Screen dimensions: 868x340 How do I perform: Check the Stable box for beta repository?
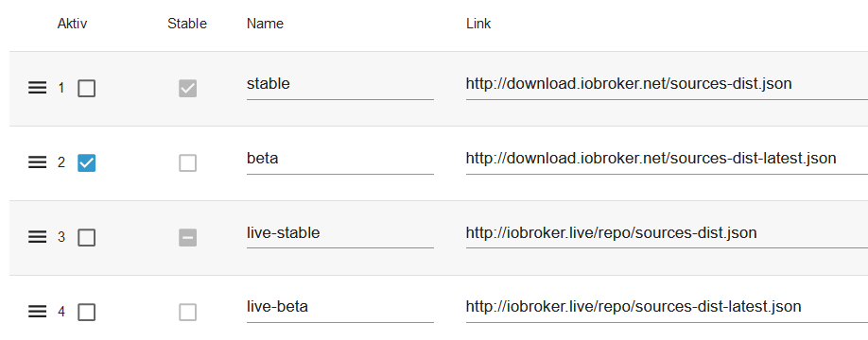(187, 163)
